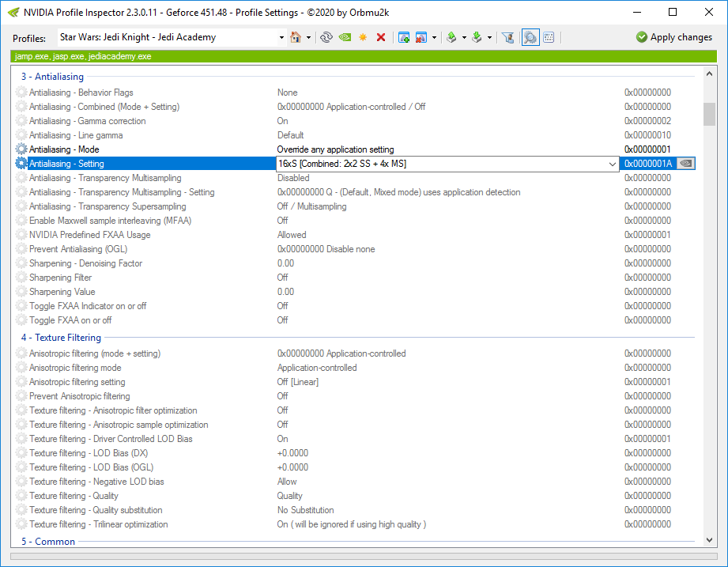The width and height of the screenshot is (728, 567).
Task: Click the gear icon beside Antialiasing - Mode
Action: 21,149
